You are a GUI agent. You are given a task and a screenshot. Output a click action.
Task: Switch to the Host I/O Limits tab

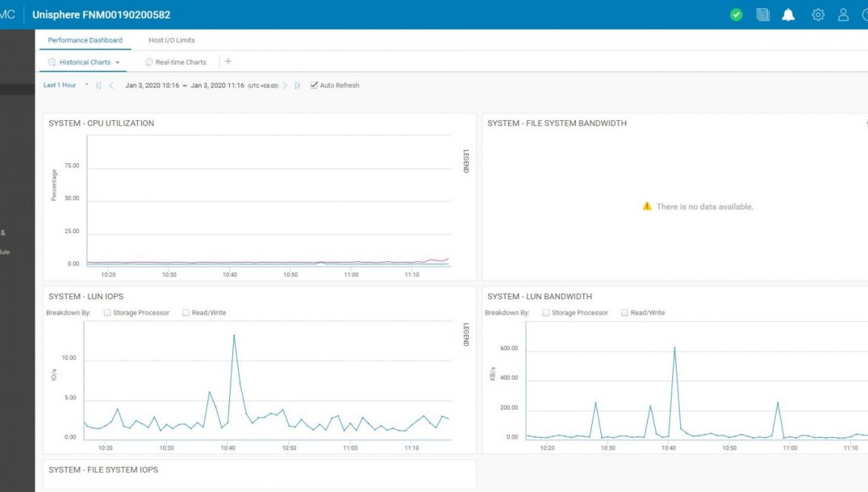click(171, 40)
